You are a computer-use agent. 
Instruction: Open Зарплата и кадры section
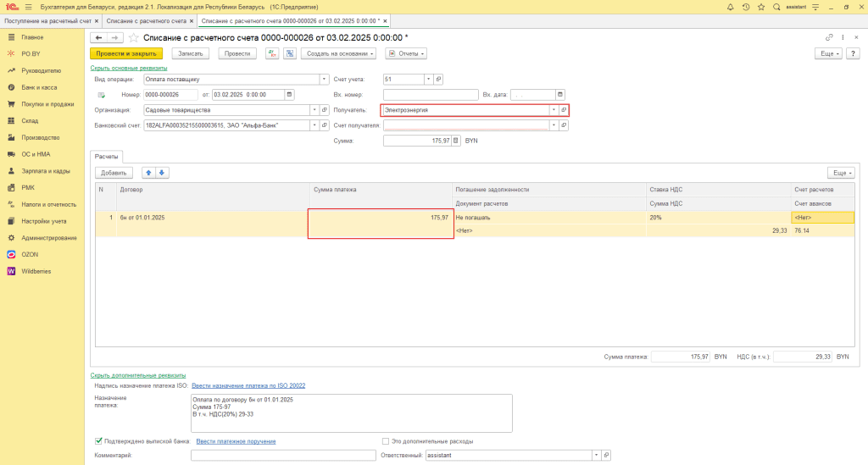46,171
